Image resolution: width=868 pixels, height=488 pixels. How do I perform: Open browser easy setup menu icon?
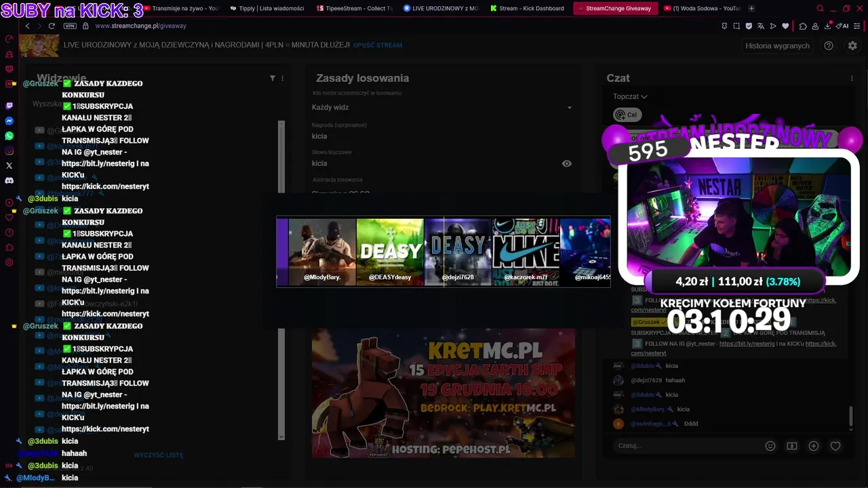coord(858,26)
